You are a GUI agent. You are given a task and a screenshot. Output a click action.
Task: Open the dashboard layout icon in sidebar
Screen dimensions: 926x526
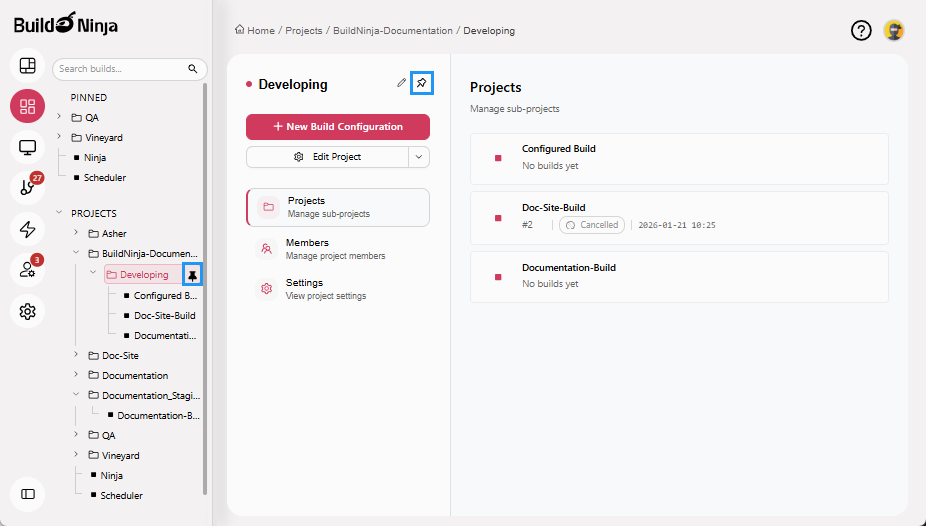point(28,66)
